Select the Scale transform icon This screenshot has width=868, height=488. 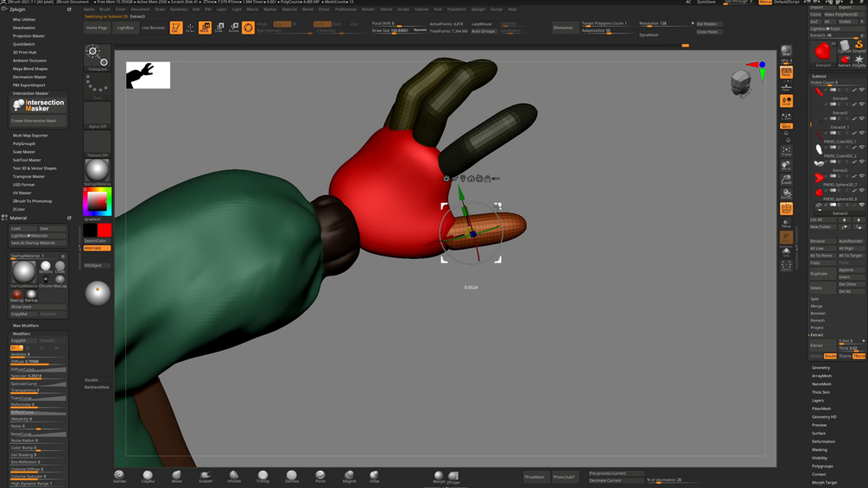point(219,27)
